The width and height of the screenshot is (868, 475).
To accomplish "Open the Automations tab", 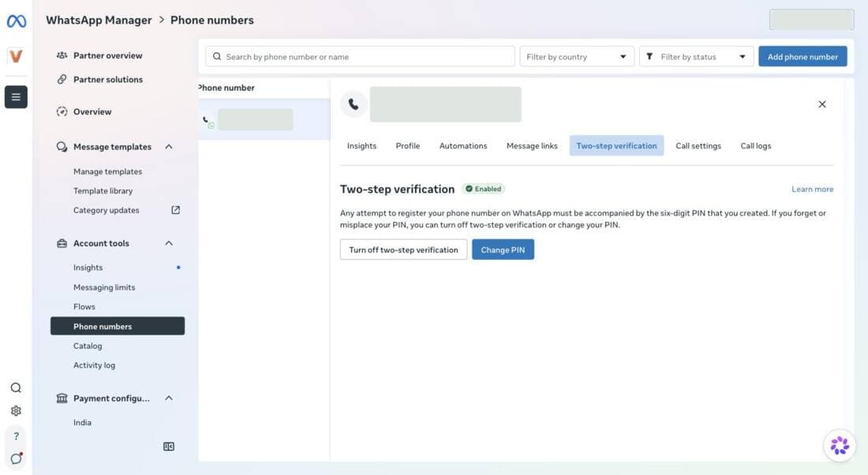I will [463, 146].
